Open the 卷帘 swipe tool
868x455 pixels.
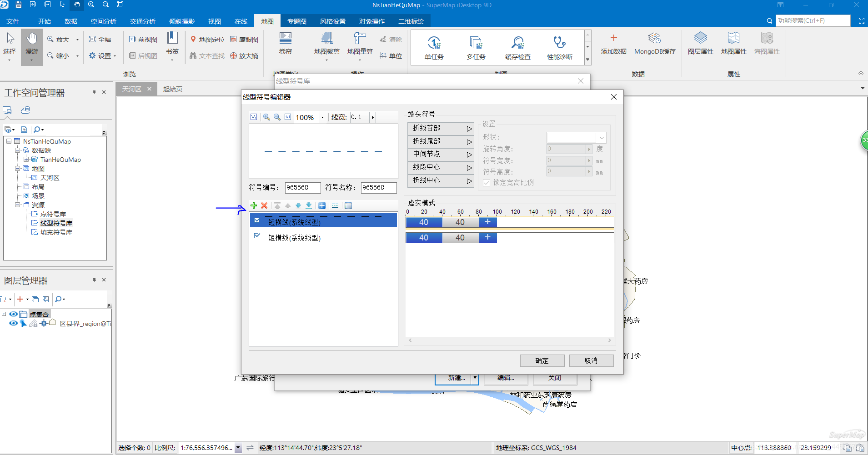click(x=286, y=44)
